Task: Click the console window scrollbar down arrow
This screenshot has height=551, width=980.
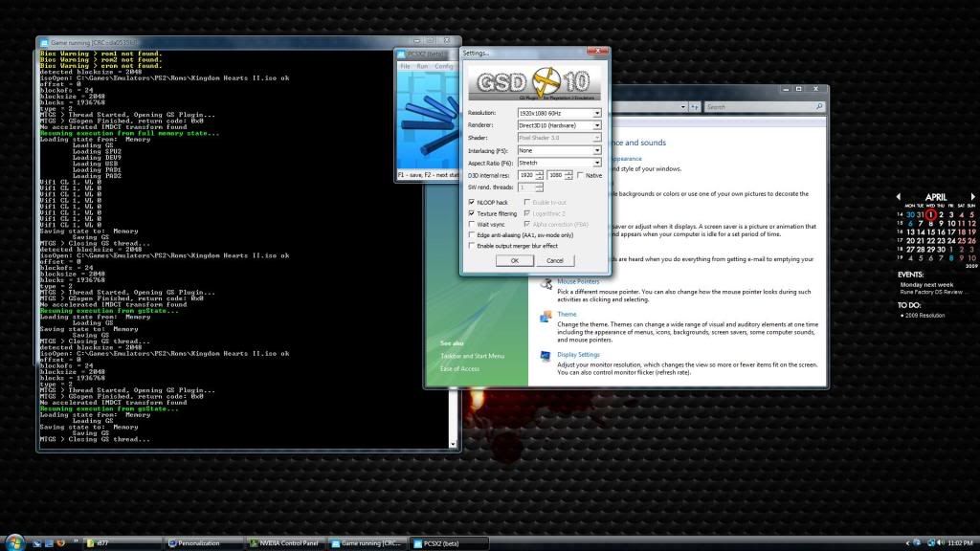Action: pyautogui.click(x=453, y=444)
